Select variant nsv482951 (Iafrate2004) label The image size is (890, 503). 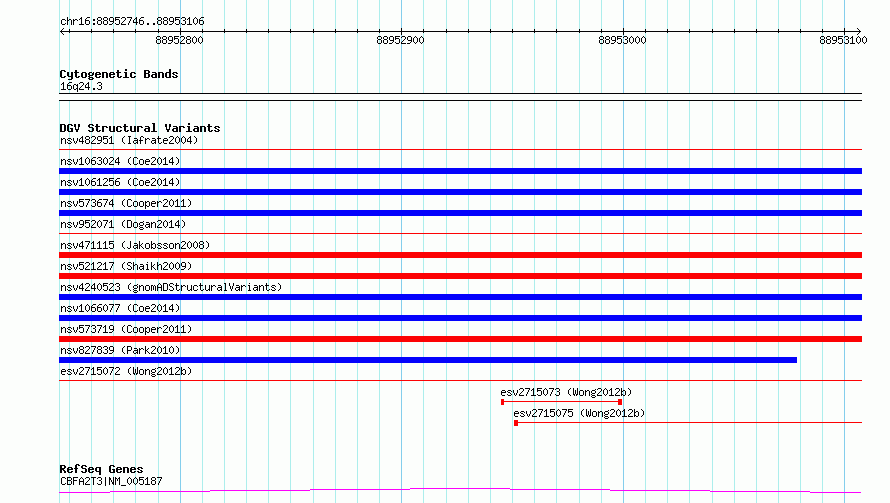coord(129,140)
